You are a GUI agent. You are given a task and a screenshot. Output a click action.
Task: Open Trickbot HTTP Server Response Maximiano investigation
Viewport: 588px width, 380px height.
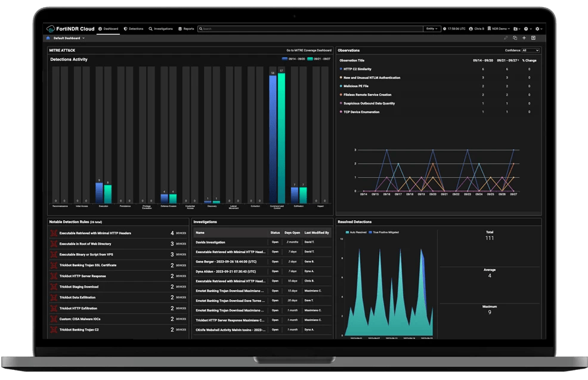(x=262, y=320)
